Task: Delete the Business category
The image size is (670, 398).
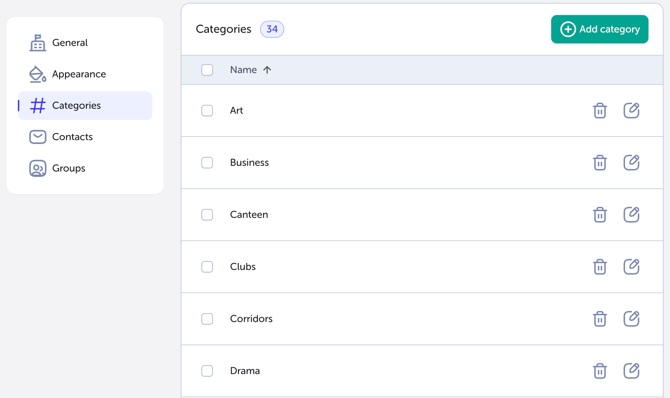Action: pos(599,162)
